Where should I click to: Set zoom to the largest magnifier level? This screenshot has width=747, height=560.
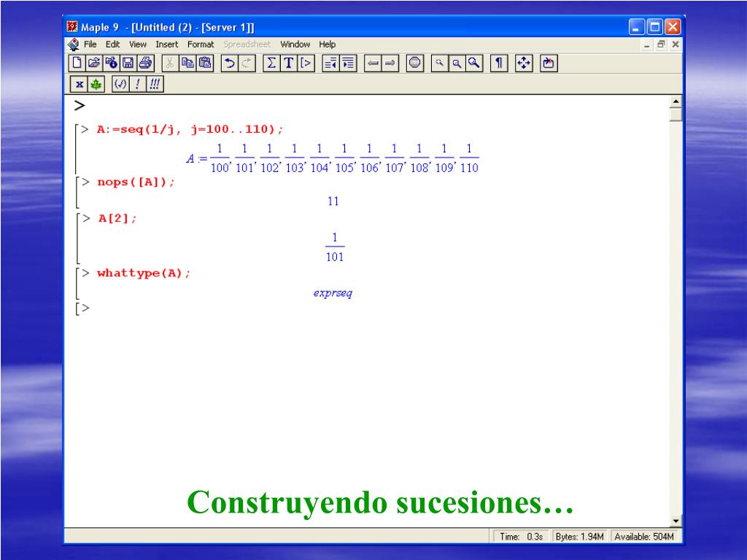pyautogui.click(x=474, y=63)
